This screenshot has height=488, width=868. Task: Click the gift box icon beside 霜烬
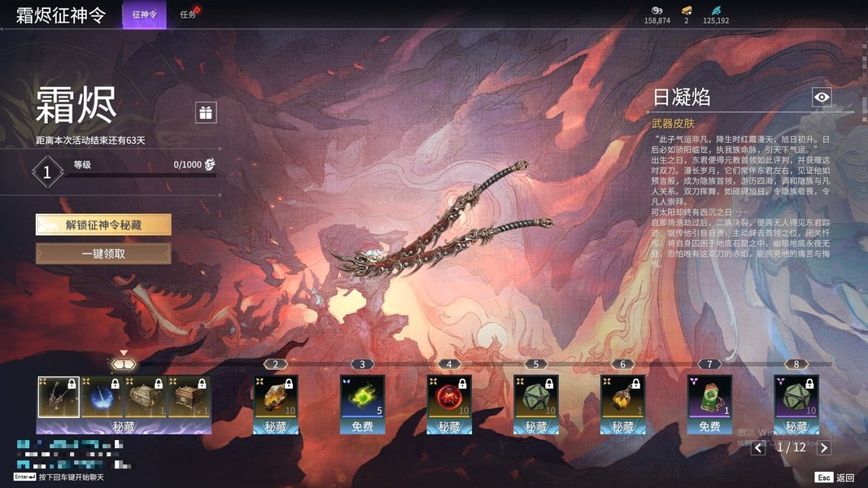tap(206, 112)
